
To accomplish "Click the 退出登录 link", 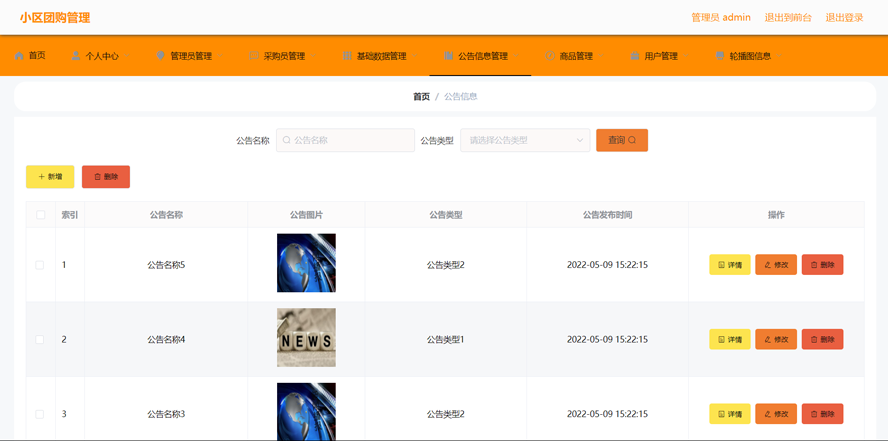I will [844, 18].
